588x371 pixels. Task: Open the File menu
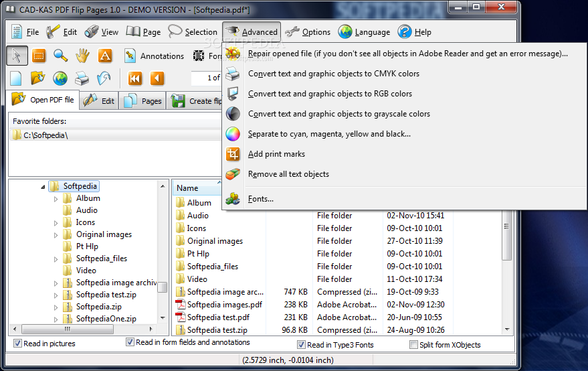click(x=25, y=32)
